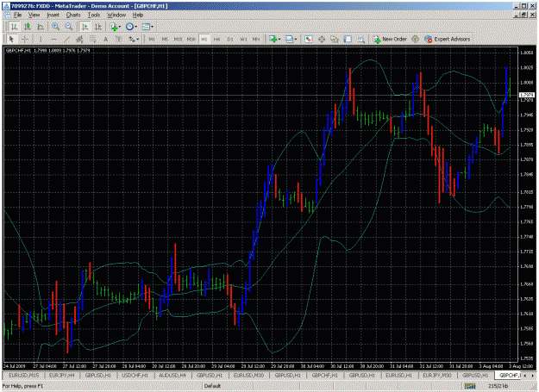Select the equidistant channel tool
The height and width of the screenshot is (392, 539).
79,39
